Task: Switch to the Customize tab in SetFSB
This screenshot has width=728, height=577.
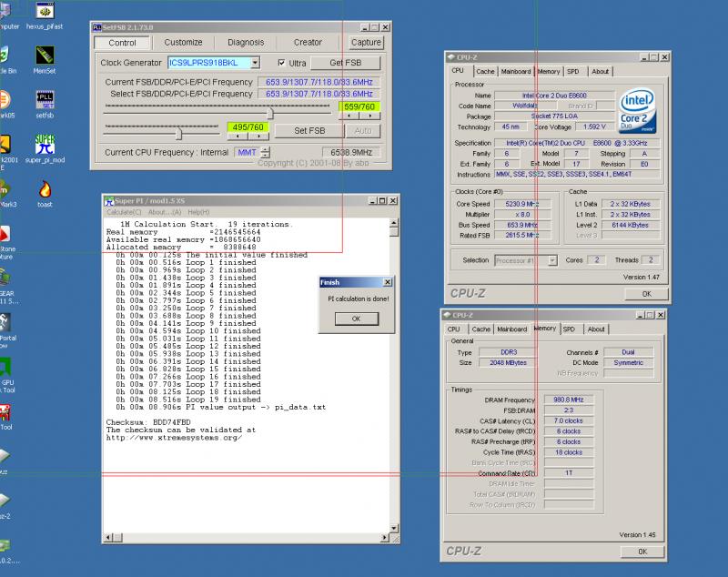Action: (184, 42)
